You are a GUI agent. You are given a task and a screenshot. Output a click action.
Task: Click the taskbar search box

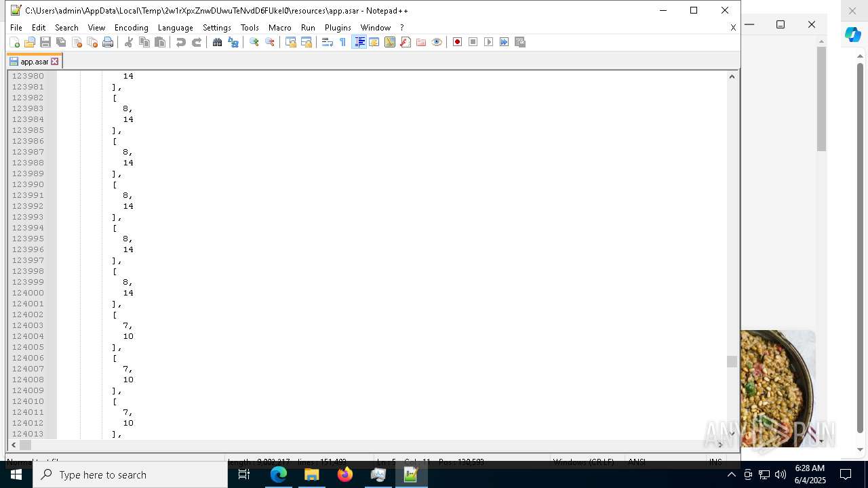click(x=130, y=474)
